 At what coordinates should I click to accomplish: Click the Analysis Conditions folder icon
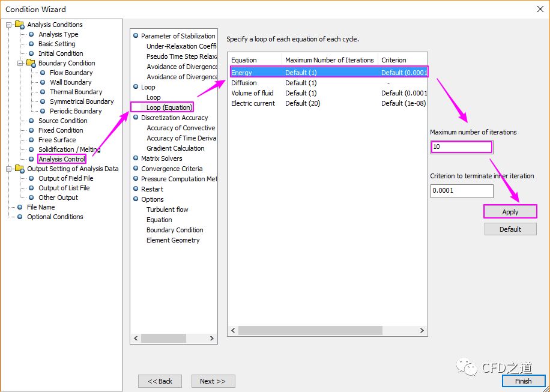coord(20,25)
